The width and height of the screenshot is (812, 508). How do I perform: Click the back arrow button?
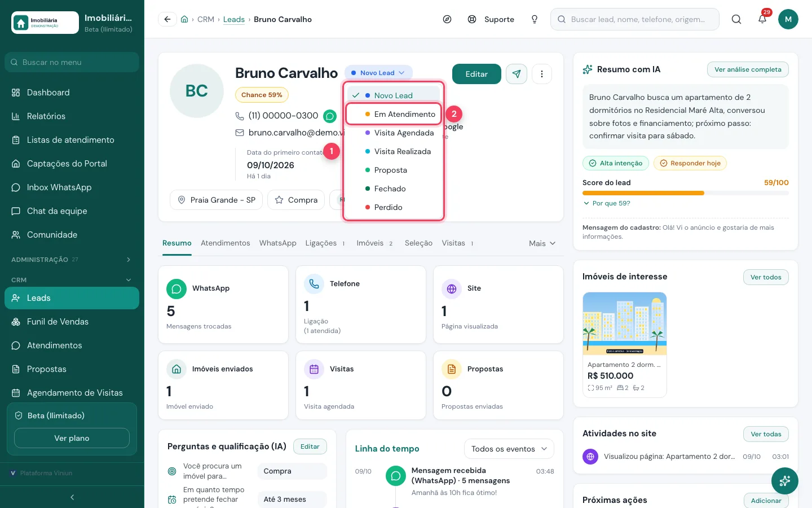point(167,19)
